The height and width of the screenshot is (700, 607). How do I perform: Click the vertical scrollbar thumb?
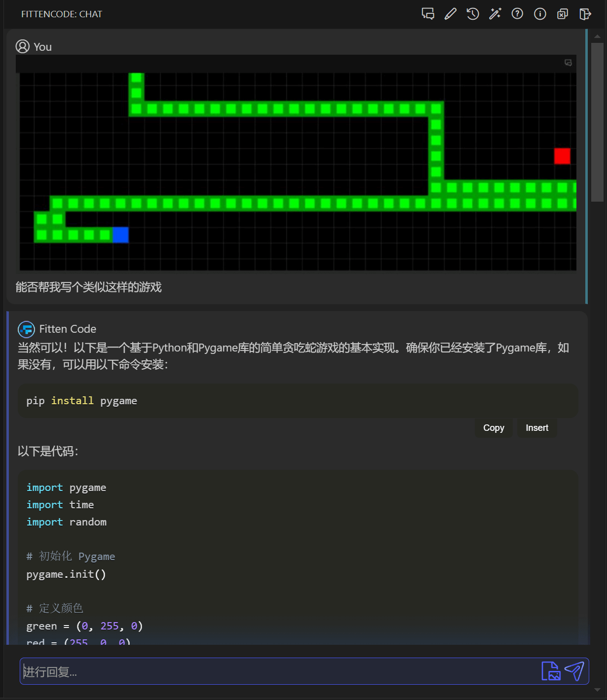tap(597, 122)
